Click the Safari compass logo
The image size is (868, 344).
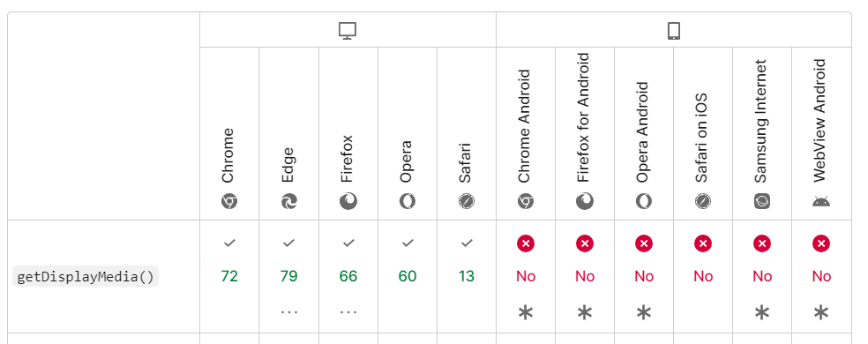[467, 201]
